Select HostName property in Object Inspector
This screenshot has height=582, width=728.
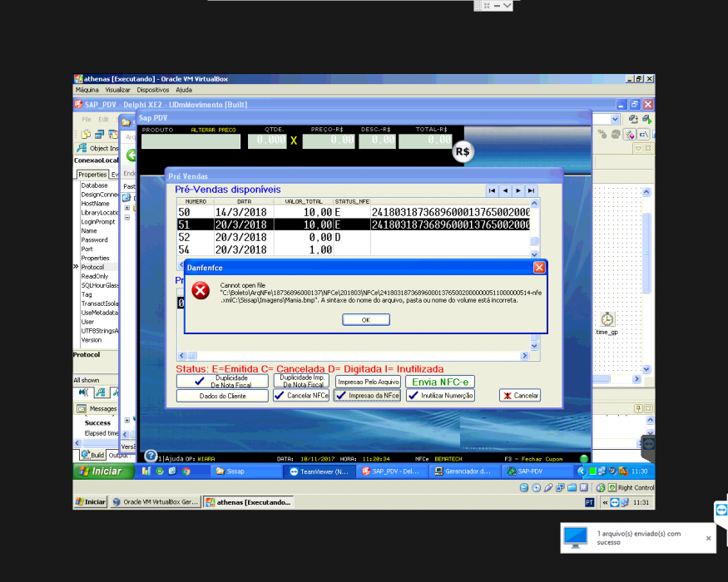tap(95, 204)
